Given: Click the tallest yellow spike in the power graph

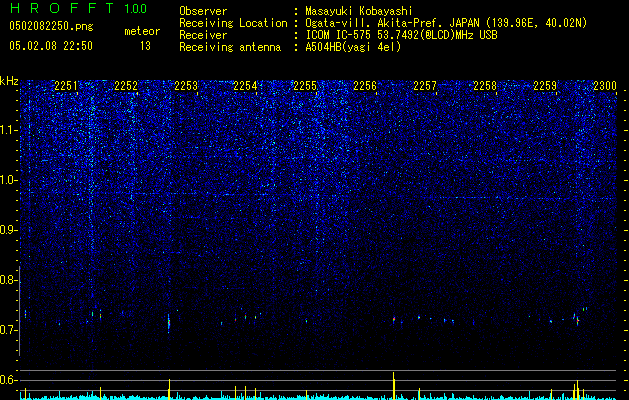Looking at the screenshot, I should (394, 386).
